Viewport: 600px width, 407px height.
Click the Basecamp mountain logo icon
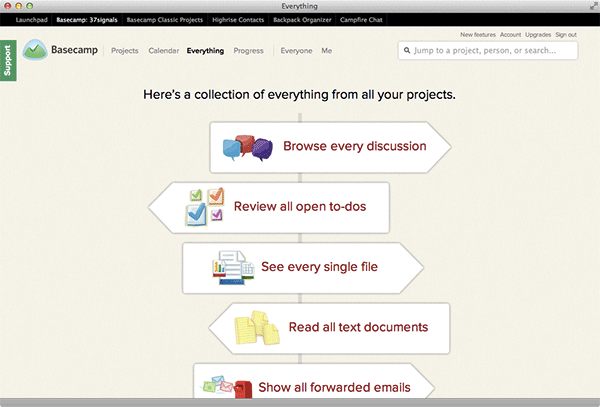pos(35,50)
